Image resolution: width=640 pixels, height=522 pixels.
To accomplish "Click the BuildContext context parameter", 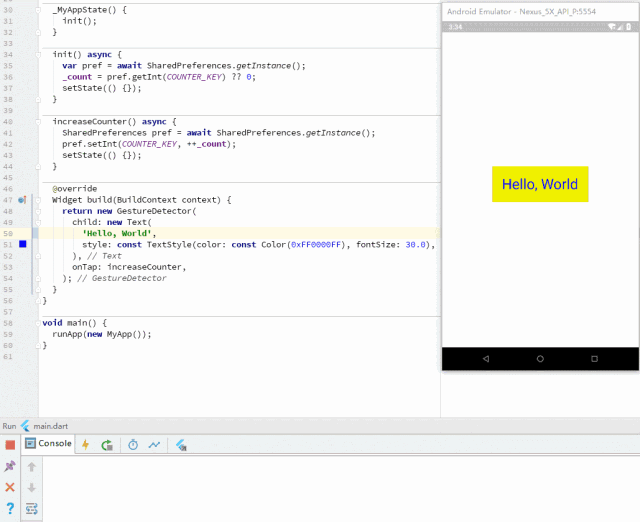I will click(x=169, y=200).
